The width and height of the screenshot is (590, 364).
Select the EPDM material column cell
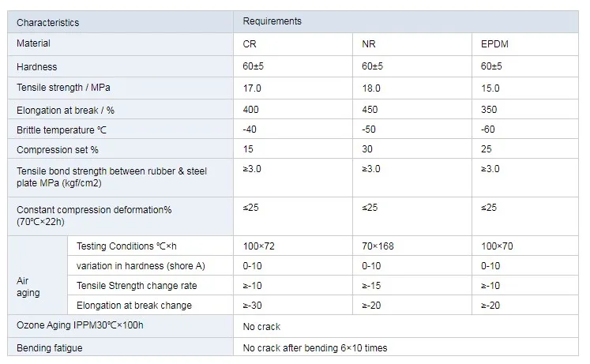tap(493, 44)
